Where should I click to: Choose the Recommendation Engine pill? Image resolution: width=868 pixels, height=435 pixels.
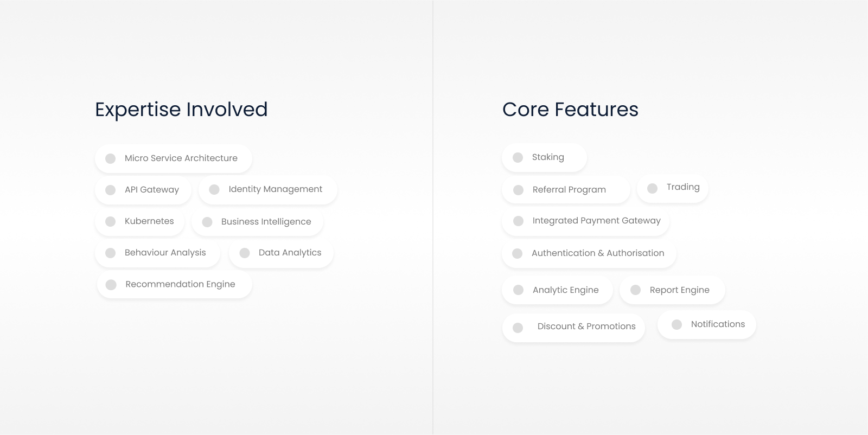pyautogui.click(x=175, y=284)
